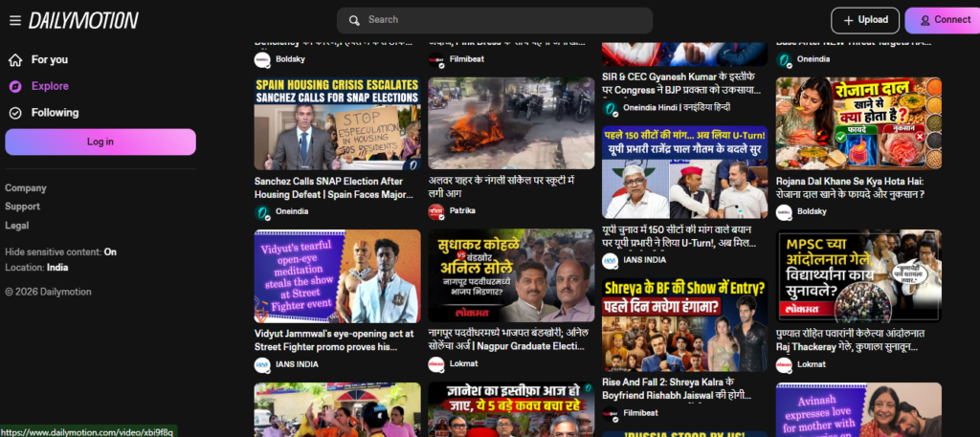Open Company menu item
Image resolution: width=980 pixels, height=437 pixels.
coord(26,188)
